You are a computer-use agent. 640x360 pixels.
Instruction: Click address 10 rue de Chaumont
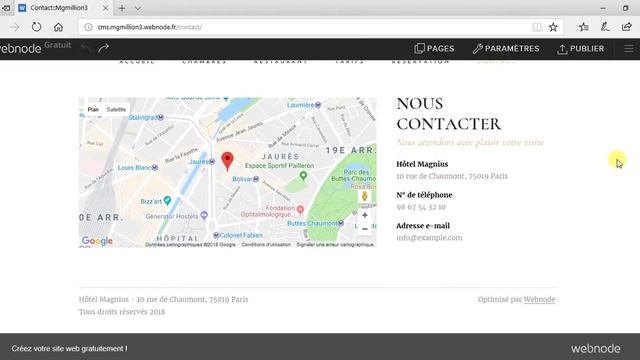point(452,176)
